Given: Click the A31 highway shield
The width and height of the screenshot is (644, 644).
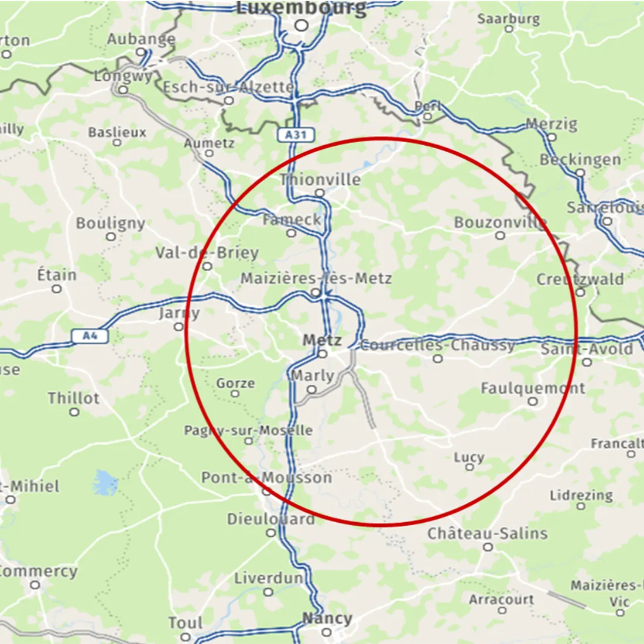Looking at the screenshot, I should click(296, 135).
